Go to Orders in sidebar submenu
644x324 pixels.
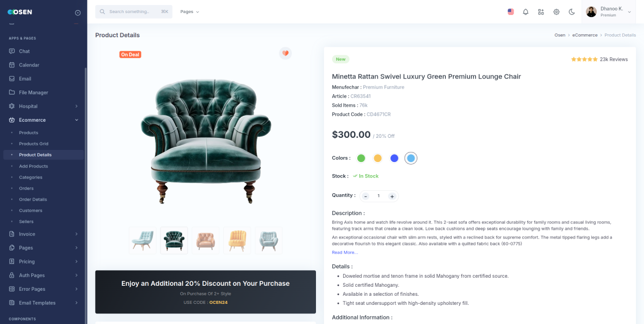coord(26,188)
